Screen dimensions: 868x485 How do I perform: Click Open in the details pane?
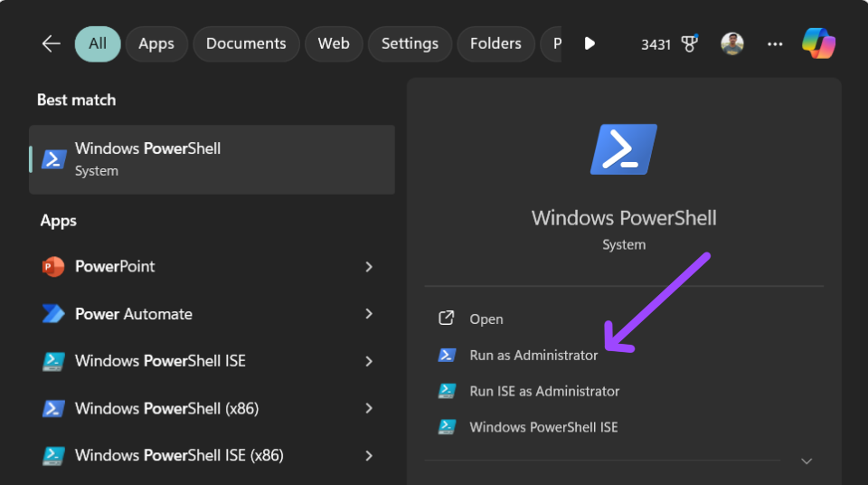[486, 319]
